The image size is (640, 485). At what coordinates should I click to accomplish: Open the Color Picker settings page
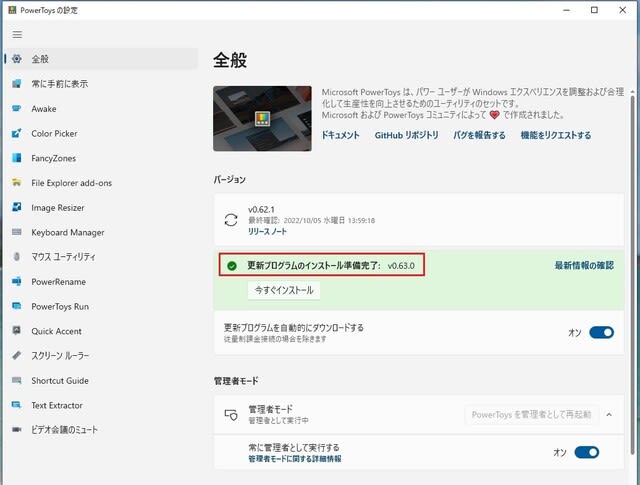pos(101,133)
